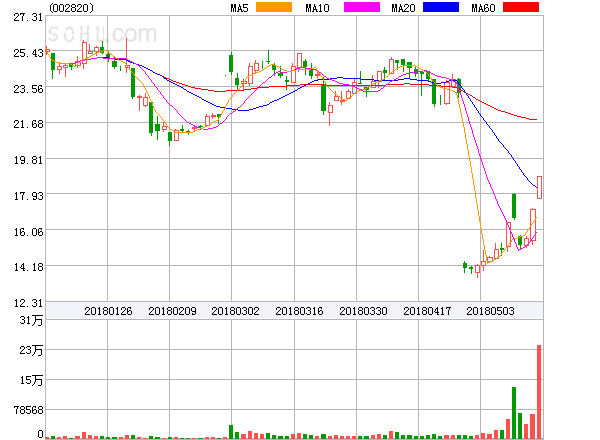The width and height of the screenshot is (600, 440).
Task: Click the orange MA5 legend swatch
Action: [x=274, y=7]
